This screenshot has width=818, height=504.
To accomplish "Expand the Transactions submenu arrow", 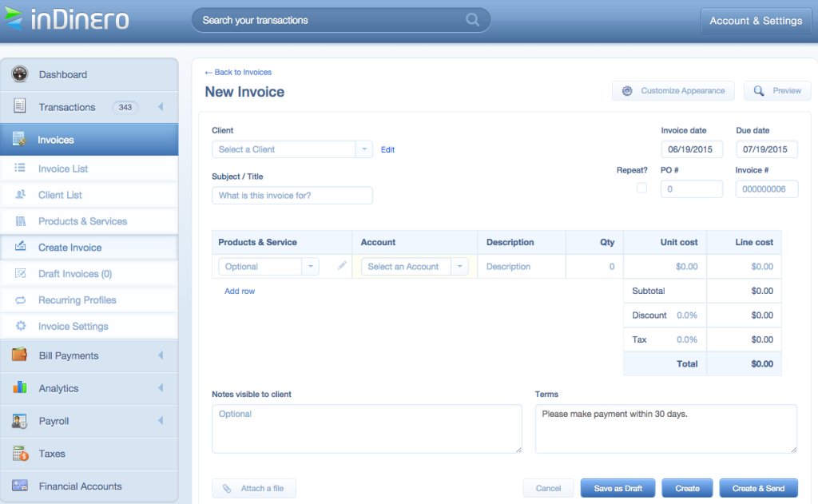I will tap(161, 106).
